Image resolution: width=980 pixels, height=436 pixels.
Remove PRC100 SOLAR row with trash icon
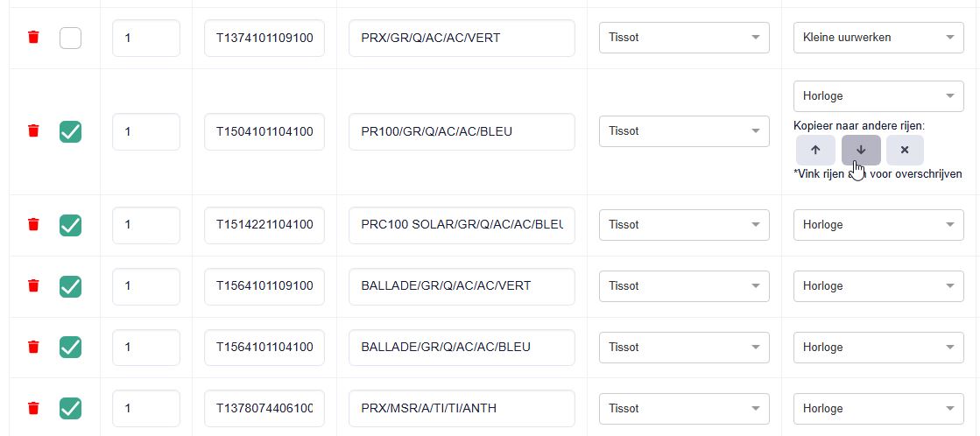[x=34, y=224]
